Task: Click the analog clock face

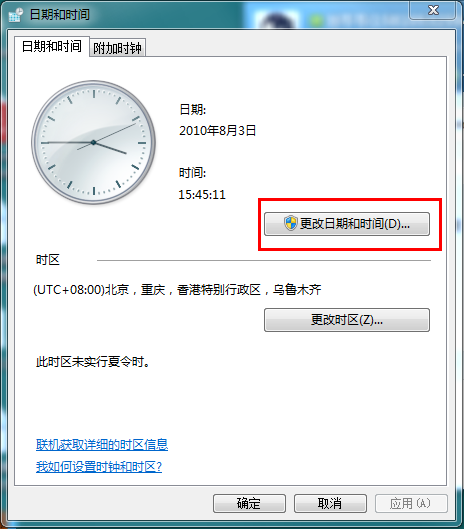Action: point(93,142)
